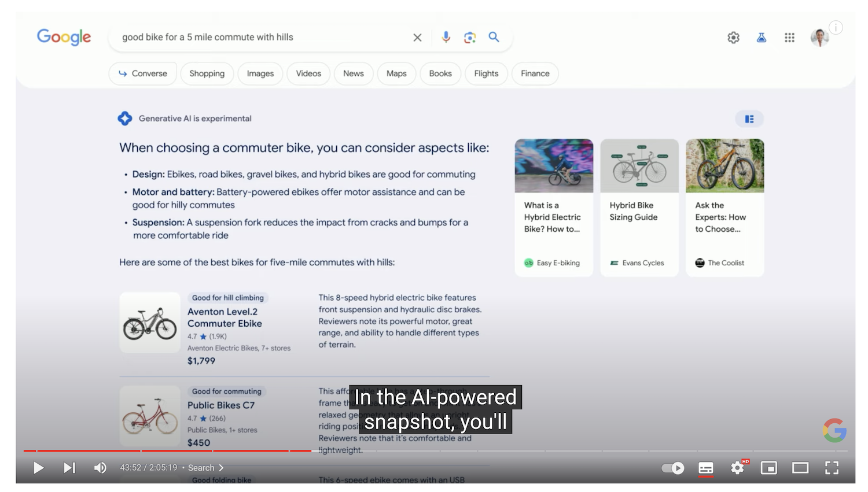Click 'Aventon Electric Bikes, 7+ stores'
The height and width of the screenshot is (492, 868).
point(239,348)
